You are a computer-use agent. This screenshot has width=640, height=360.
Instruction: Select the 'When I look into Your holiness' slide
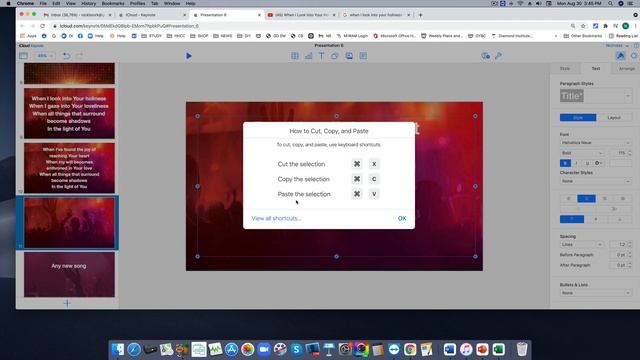click(x=69, y=113)
